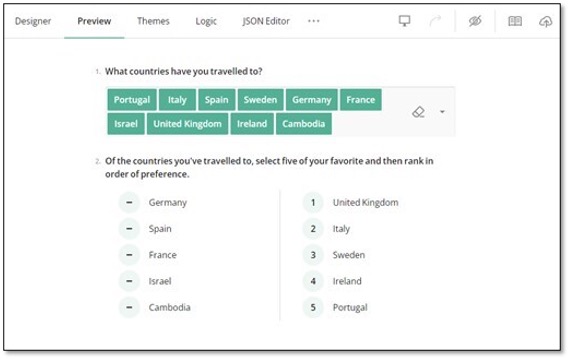Select unranked item Israel text
This screenshot has height=360, width=570.
coord(160,281)
